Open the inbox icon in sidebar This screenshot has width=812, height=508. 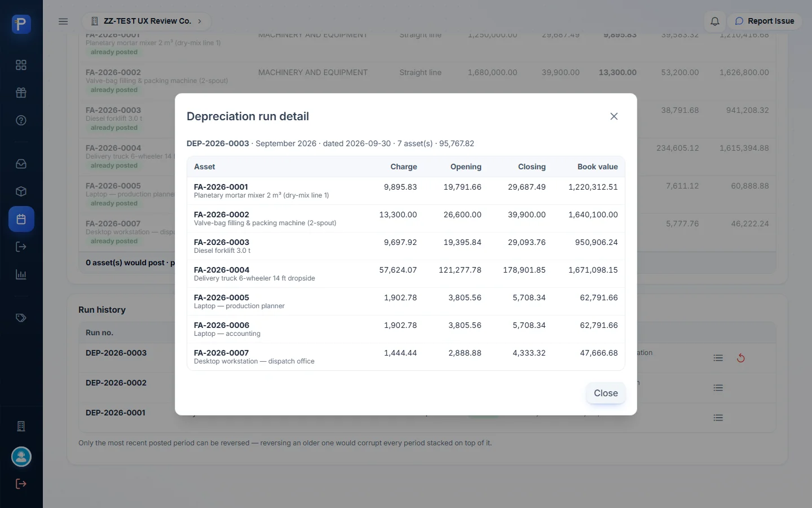click(x=21, y=164)
